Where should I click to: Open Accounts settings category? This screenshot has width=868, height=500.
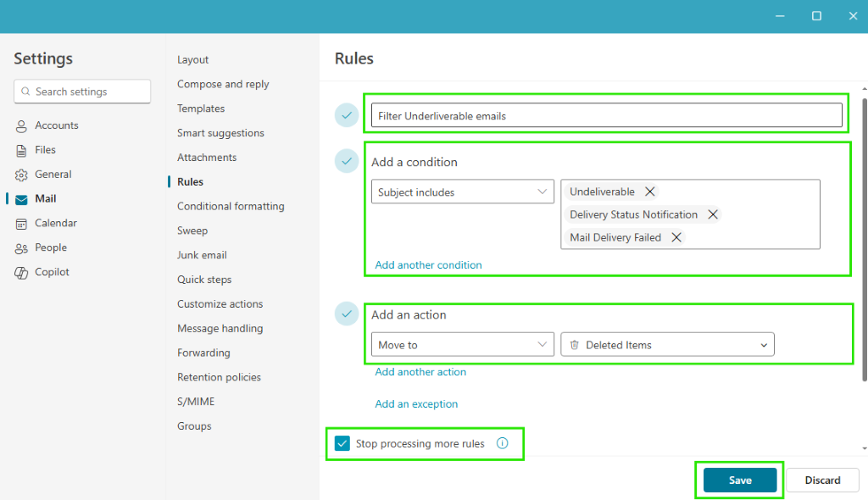point(57,125)
